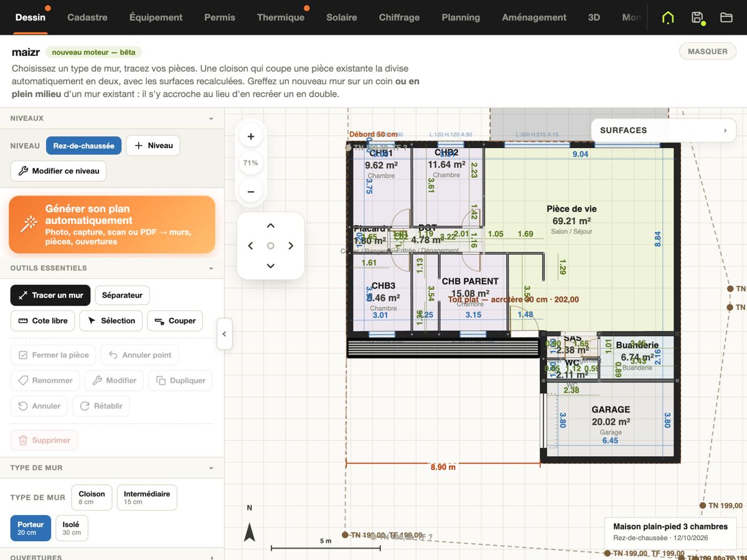This screenshot has height=560, width=747.
Task: Open the Dessin tab
Action: tap(31, 17)
